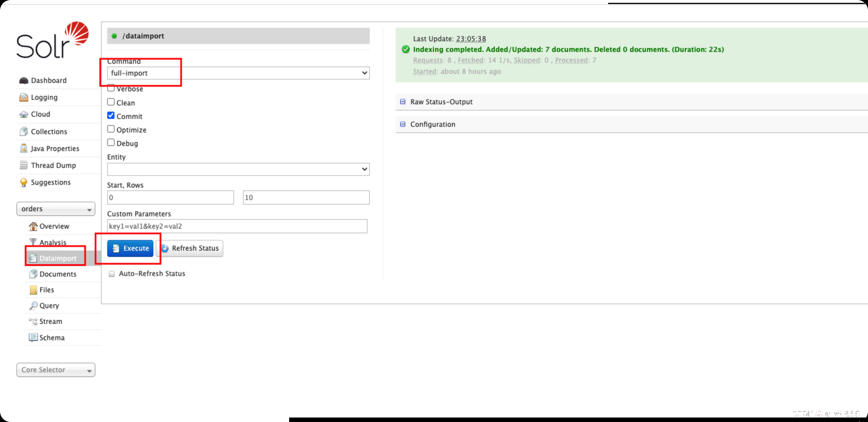Open the Collections menu item
Screen dimensions: 868x422
(x=49, y=131)
